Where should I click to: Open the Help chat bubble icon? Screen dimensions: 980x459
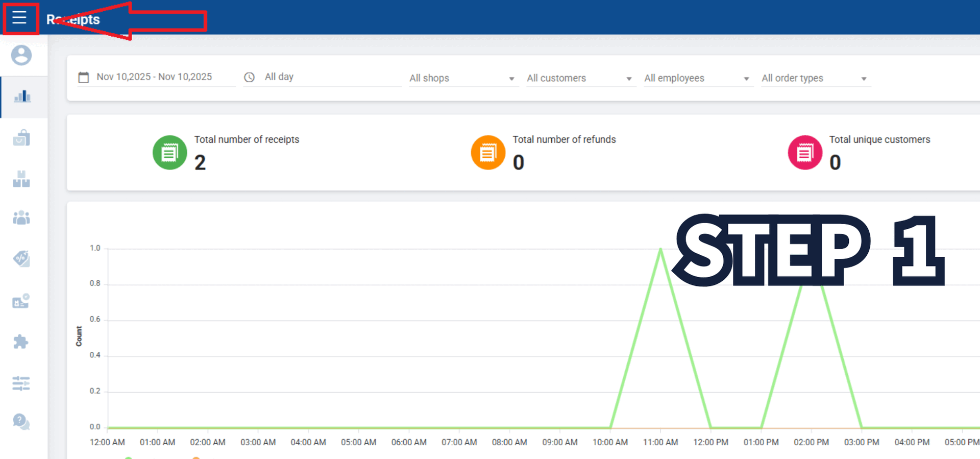coord(21,422)
